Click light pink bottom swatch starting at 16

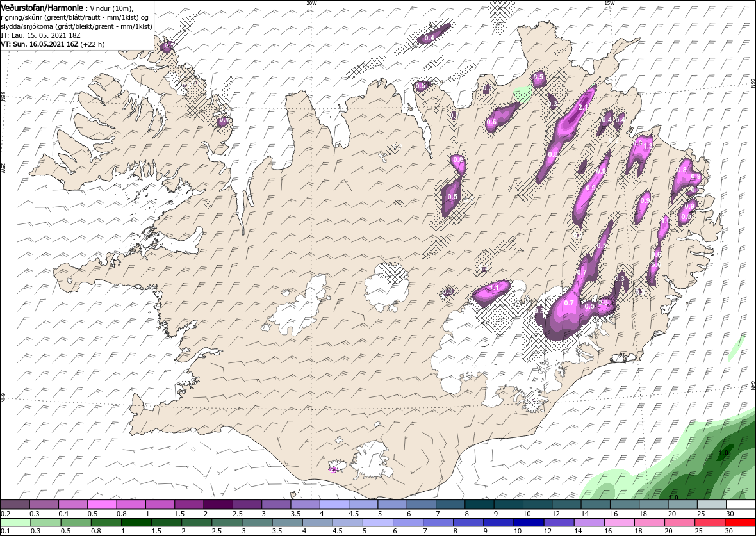[620, 523]
